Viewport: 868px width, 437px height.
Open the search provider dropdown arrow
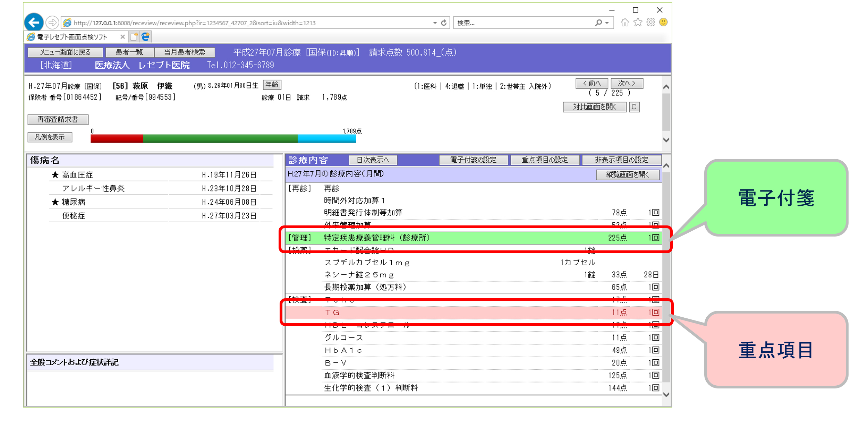pos(607,23)
